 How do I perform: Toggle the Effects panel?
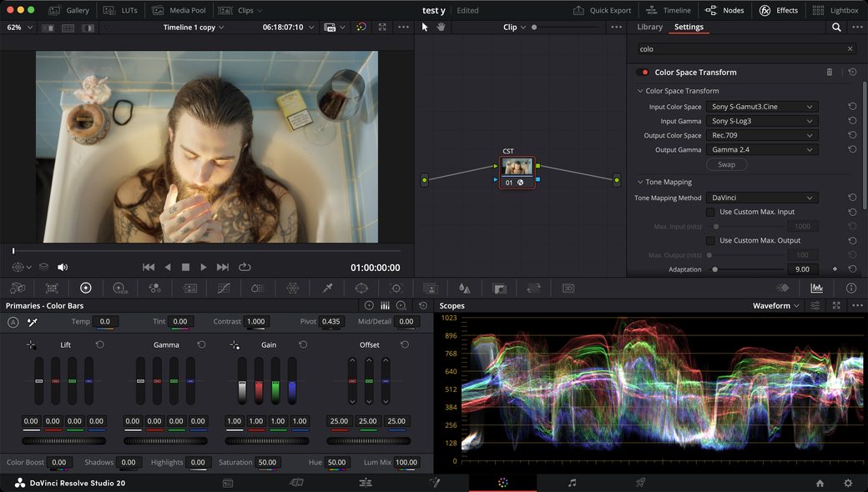pyautogui.click(x=779, y=11)
